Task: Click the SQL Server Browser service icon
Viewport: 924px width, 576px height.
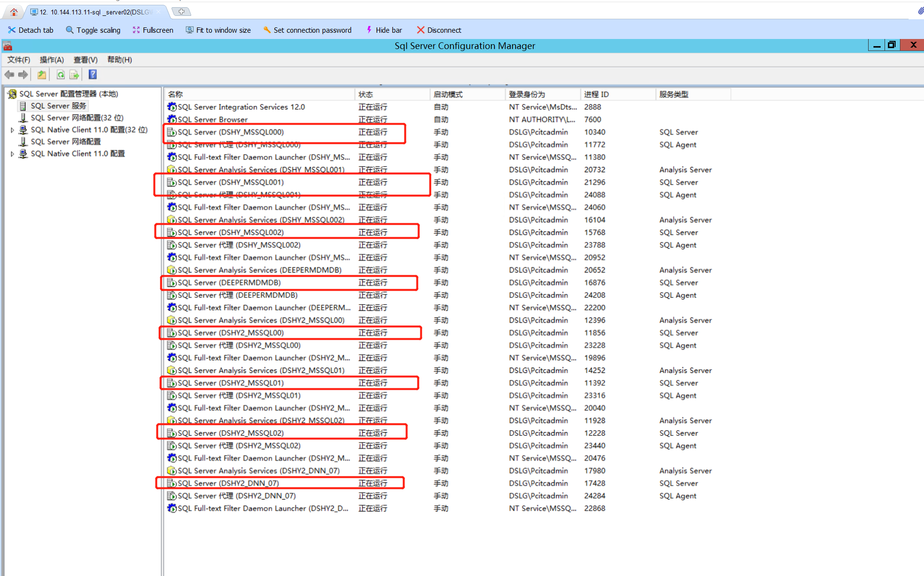Action: (172, 119)
